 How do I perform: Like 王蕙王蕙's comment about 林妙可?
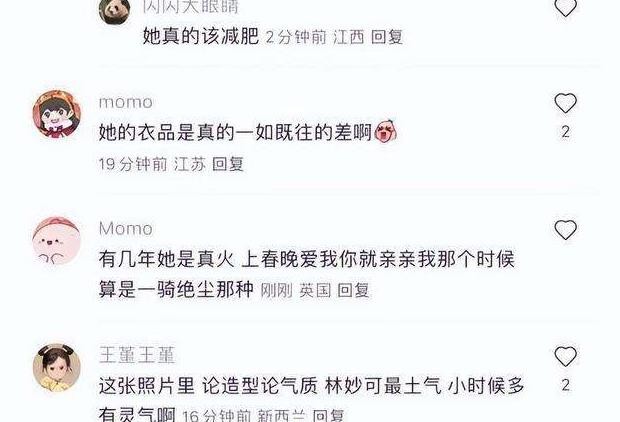(565, 356)
